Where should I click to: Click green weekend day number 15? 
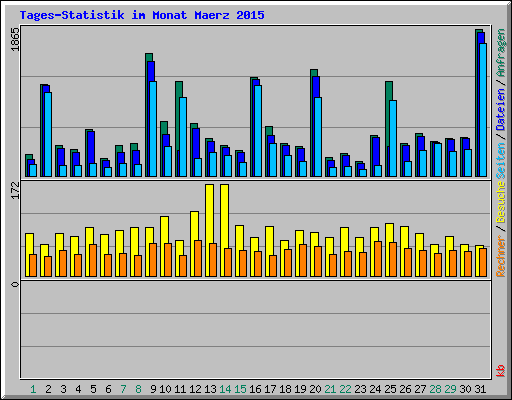[240, 389]
